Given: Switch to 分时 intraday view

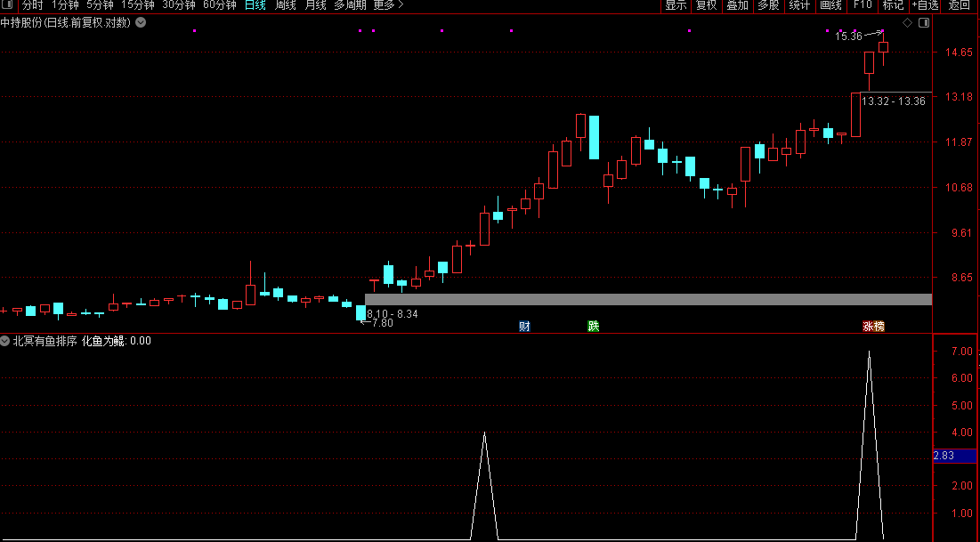Looking at the screenshot, I should [33, 5].
